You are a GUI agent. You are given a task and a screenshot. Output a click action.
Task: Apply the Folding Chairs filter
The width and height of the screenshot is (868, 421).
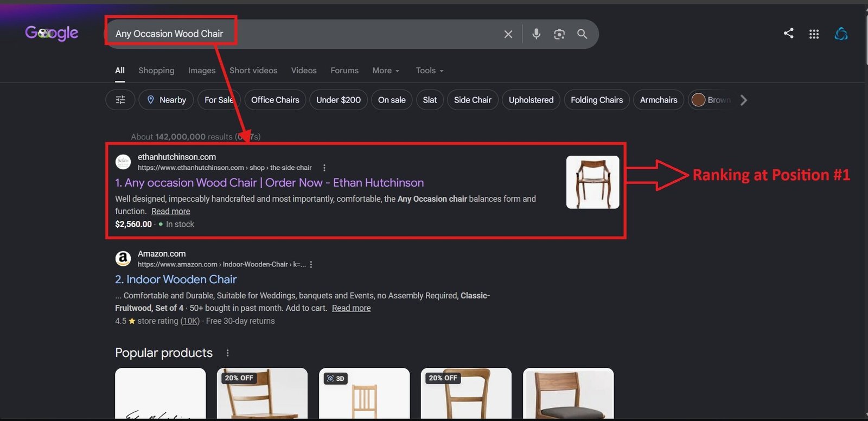tap(597, 100)
